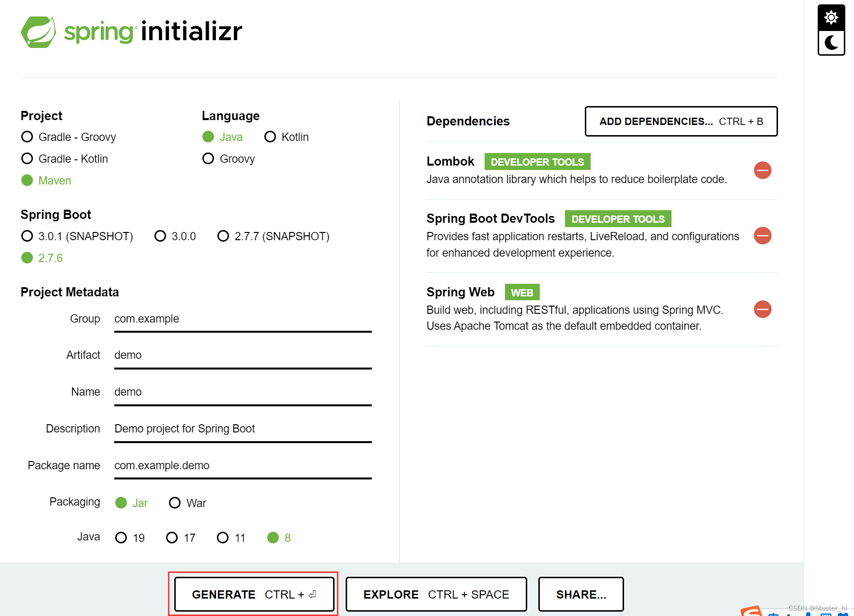854x616 pixels.
Task: Click Lombok's DEVELOPER TOOLS tag
Action: point(537,162)
